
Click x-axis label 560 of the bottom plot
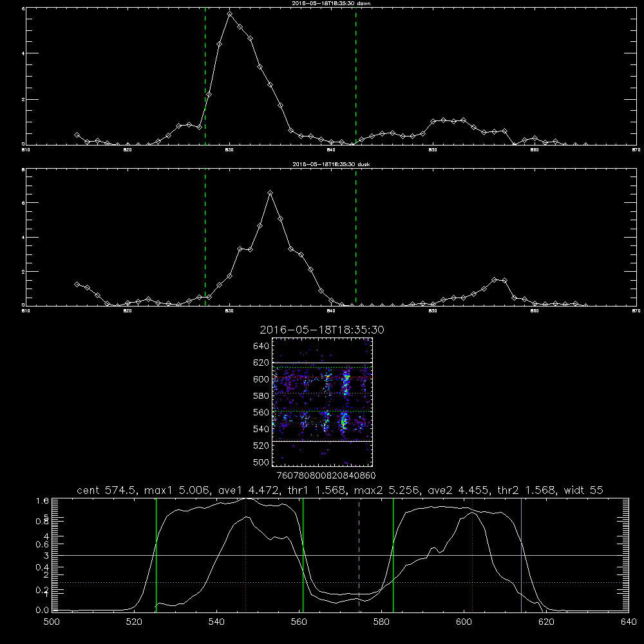point(299,622)
